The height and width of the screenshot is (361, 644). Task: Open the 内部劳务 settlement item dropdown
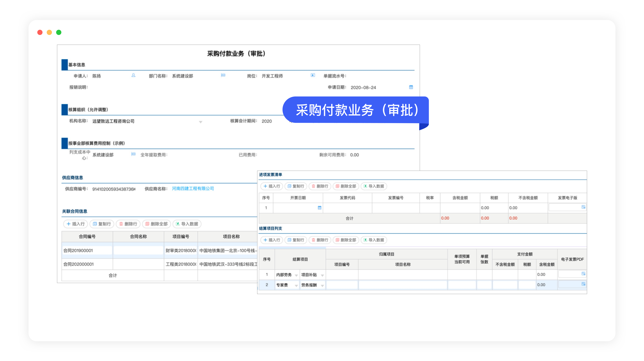point(296,275)
